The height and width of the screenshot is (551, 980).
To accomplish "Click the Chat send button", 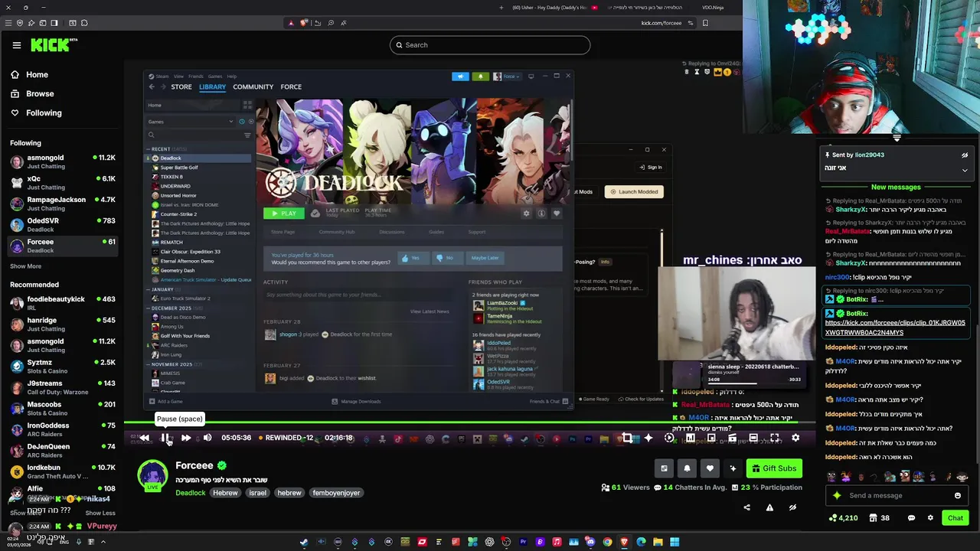I will point(955,518).
